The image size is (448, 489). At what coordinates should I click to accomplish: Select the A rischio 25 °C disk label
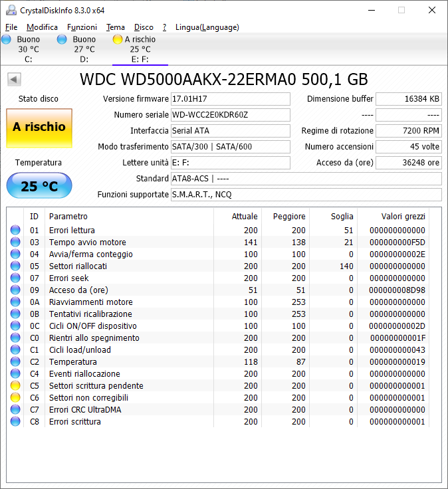click(x=140, y=49)
